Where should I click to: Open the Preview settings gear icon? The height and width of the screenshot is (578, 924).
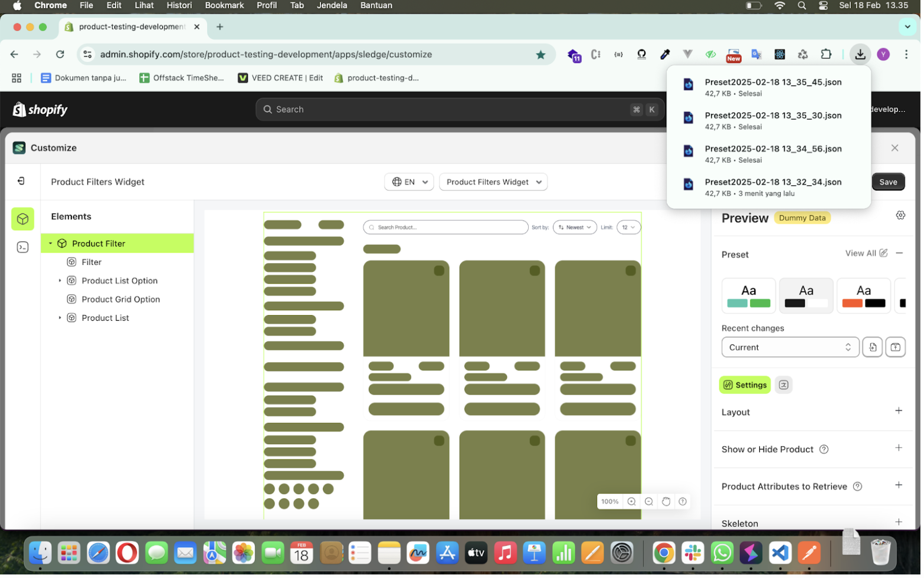900,215
